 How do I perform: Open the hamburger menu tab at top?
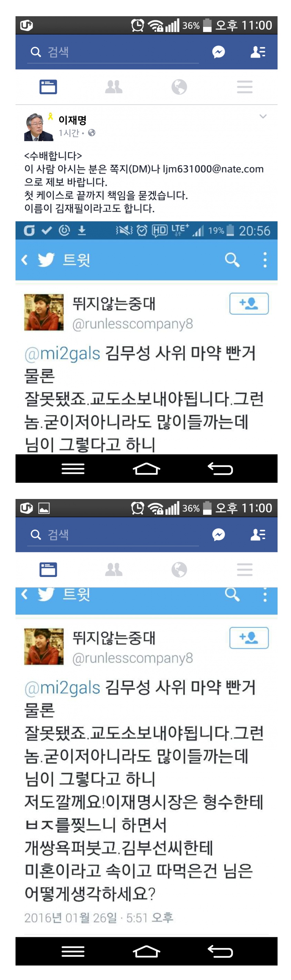pos(245,87)
